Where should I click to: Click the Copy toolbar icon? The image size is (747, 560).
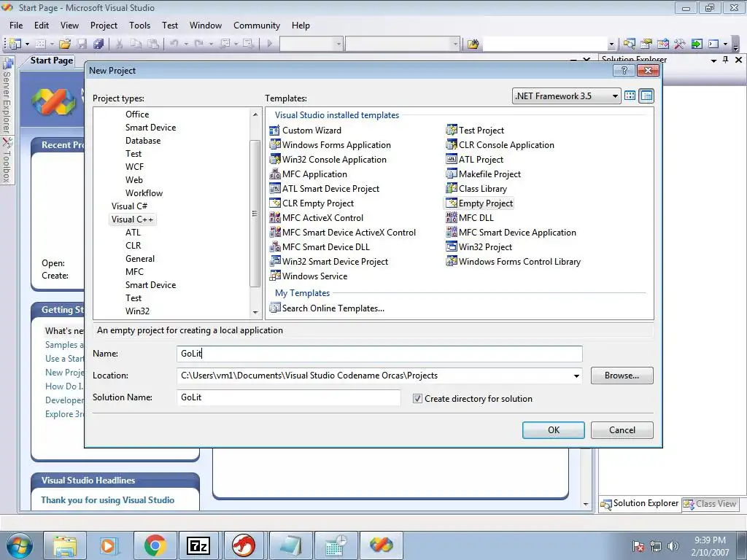(136, 44)
